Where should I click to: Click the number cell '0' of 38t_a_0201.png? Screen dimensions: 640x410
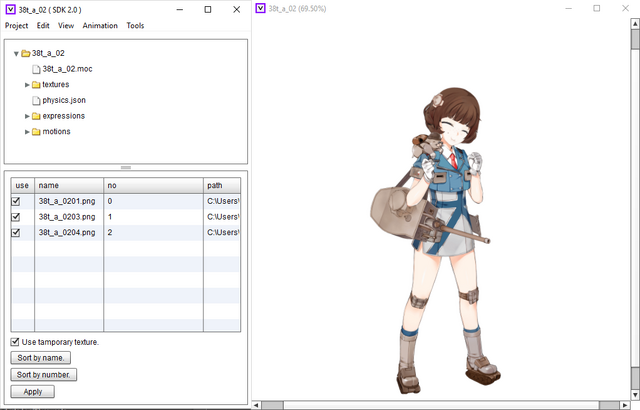coord(153,201)
